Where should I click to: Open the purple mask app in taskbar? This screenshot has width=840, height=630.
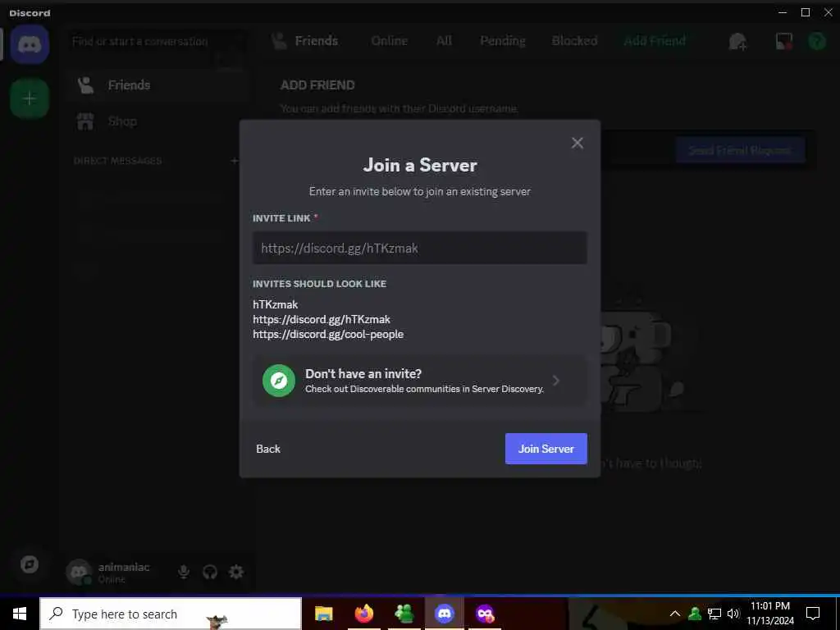[x=485, y=614]
